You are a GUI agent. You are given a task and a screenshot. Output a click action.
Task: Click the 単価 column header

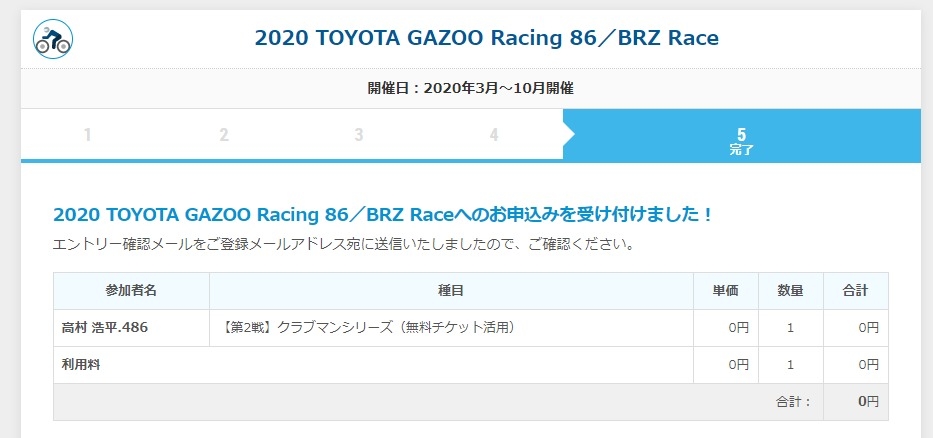(x=725, y=291)
